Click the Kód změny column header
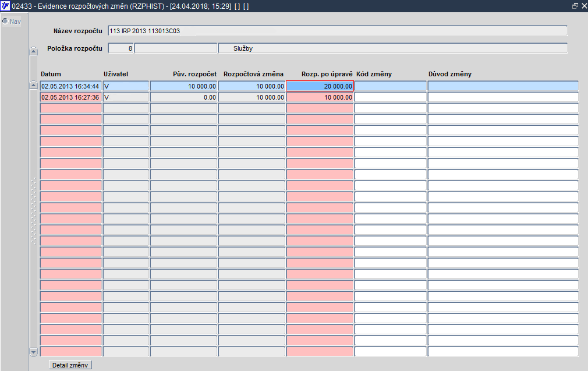 tap(374, 74)
